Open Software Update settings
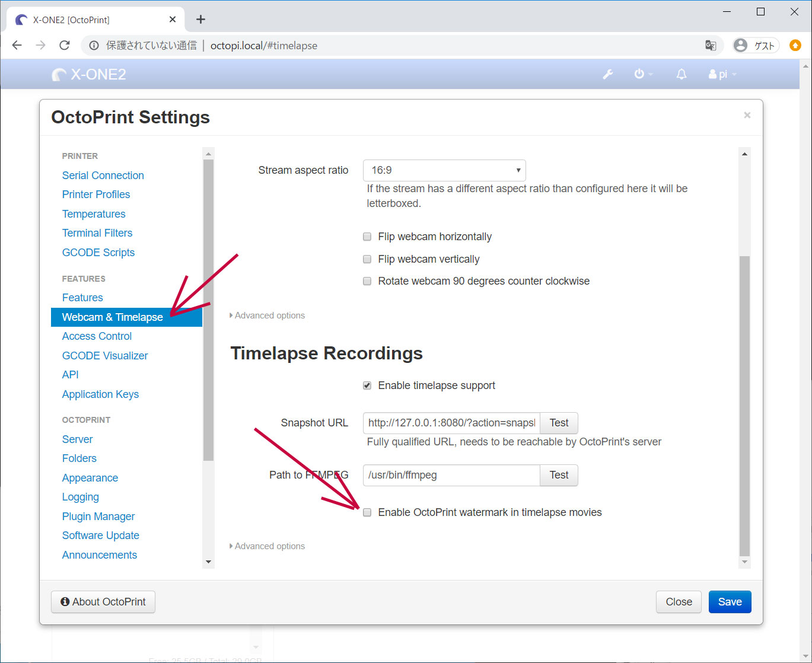The width and height of the screenshot is (812, 663). point(100,535)
